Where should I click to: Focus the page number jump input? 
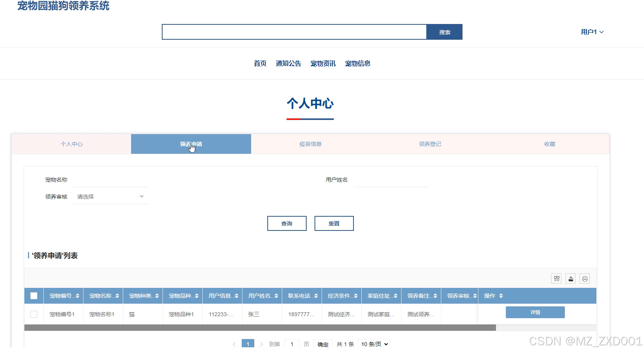[292, 344]
